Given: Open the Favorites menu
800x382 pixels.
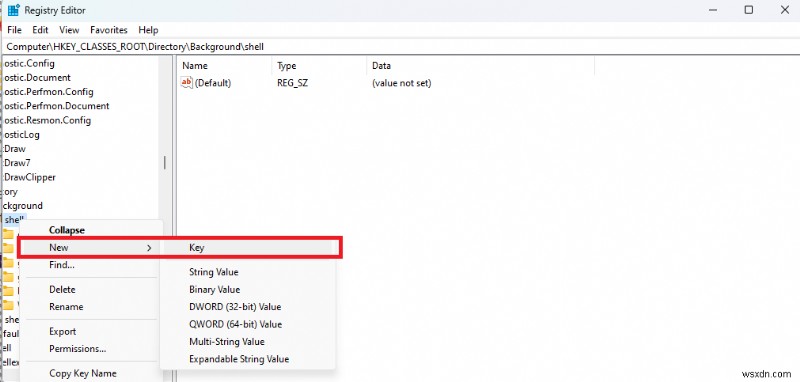Looking at the screenshot, I should point(109,30).
